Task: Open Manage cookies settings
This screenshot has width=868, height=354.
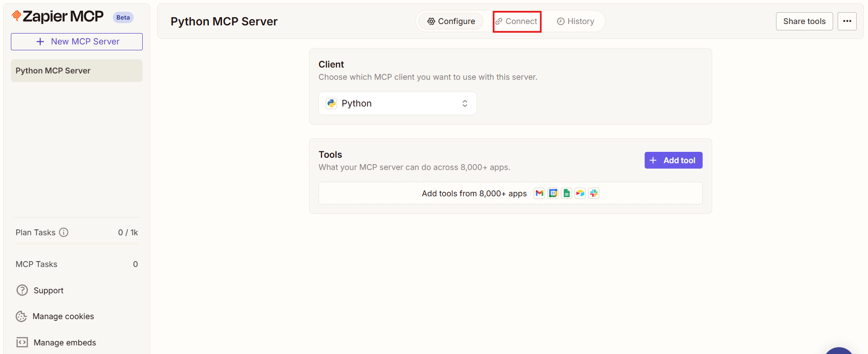Action: (x=63, y=316)
